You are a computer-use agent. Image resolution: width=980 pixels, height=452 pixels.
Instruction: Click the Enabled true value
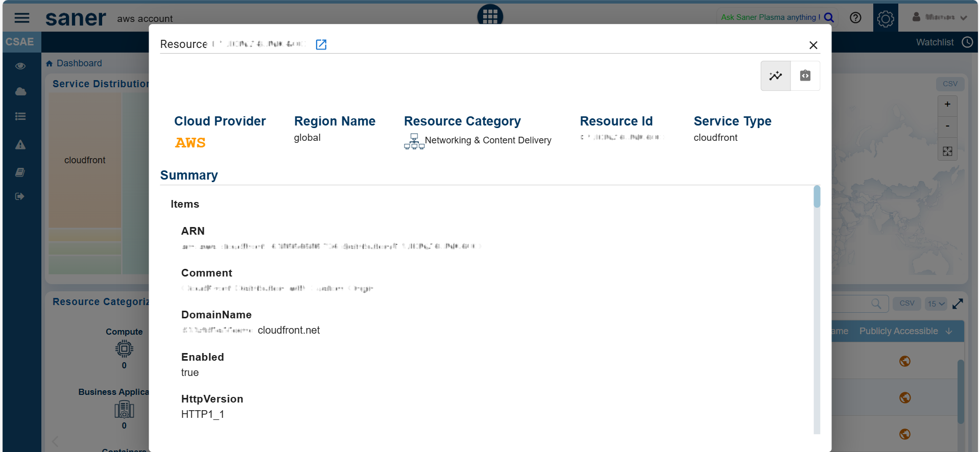[190, 373]
